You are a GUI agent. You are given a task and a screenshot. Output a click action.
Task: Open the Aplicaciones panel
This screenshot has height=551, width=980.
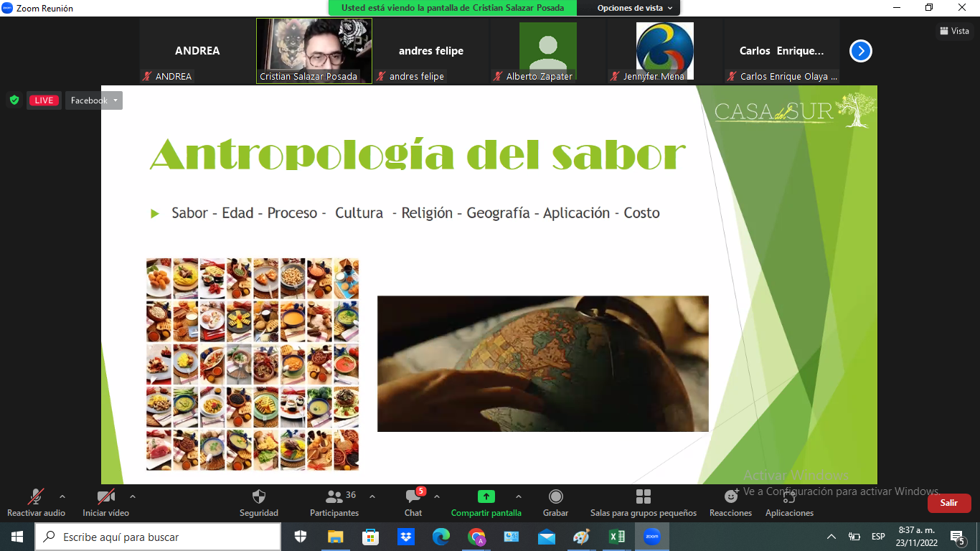tap(789, 503)
